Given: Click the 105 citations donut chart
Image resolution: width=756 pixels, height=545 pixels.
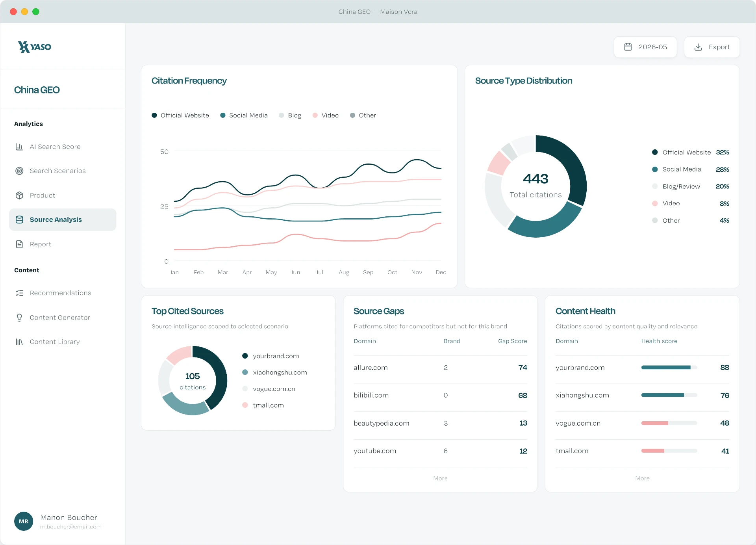Looking at the screenshot, I should 193,380.
